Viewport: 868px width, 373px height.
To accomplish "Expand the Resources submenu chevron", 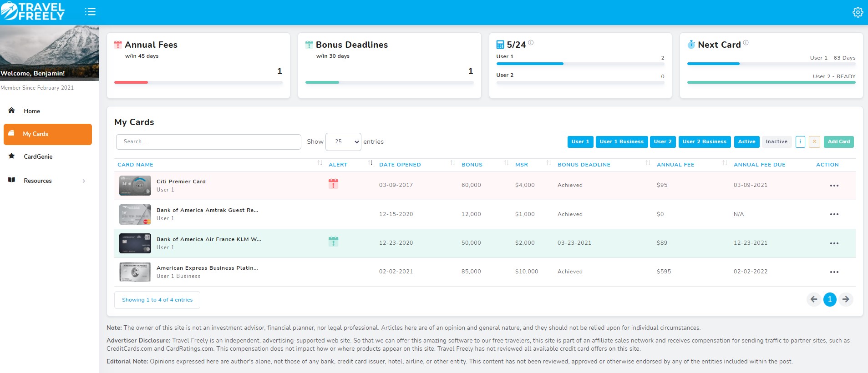I will coord(84,181).
